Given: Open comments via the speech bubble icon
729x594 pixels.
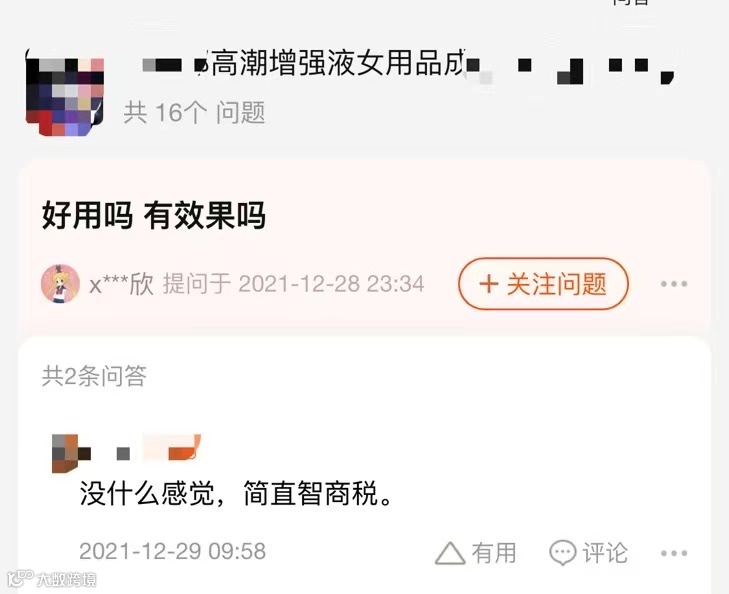Looking at the screenshot, I should (x=563, y=553).
